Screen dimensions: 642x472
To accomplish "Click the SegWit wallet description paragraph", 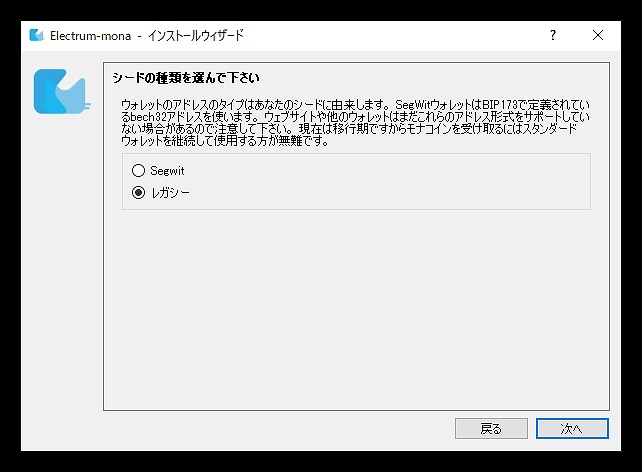I will pyautogui.click(x=355, y=123).
